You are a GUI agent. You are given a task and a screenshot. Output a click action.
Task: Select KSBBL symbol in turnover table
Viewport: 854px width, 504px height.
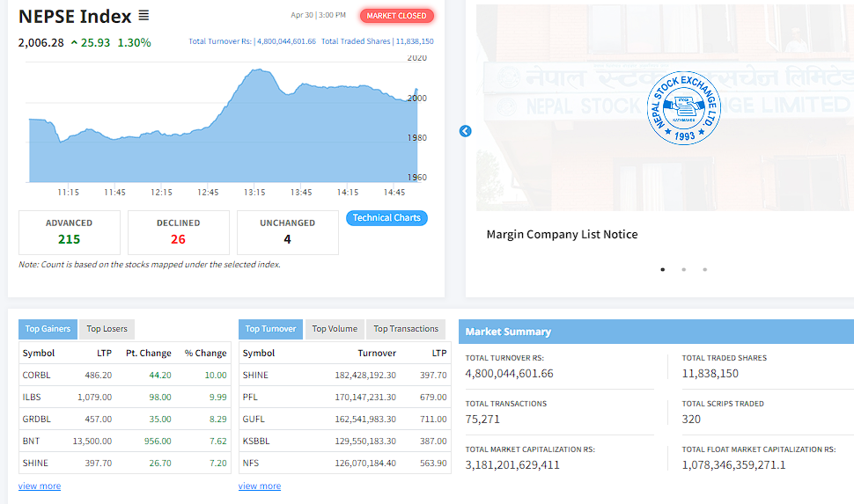[256, 441]
